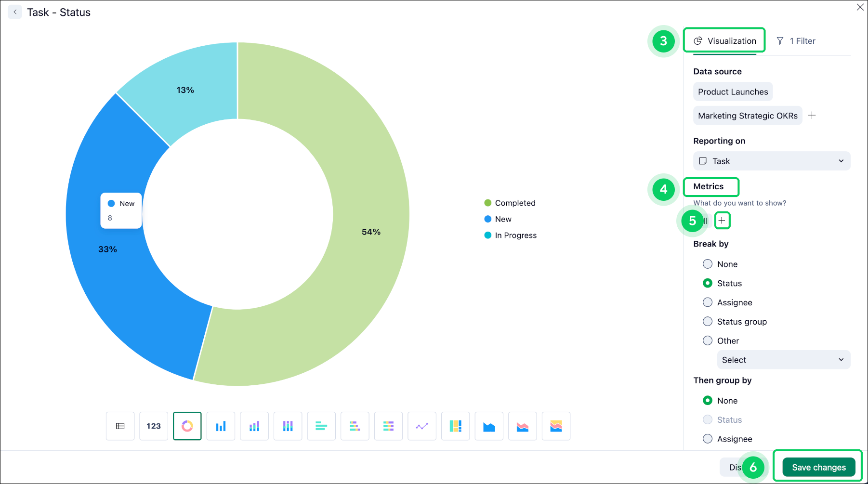
Task: Open the Select dropdown under Other
Action: 783,360
